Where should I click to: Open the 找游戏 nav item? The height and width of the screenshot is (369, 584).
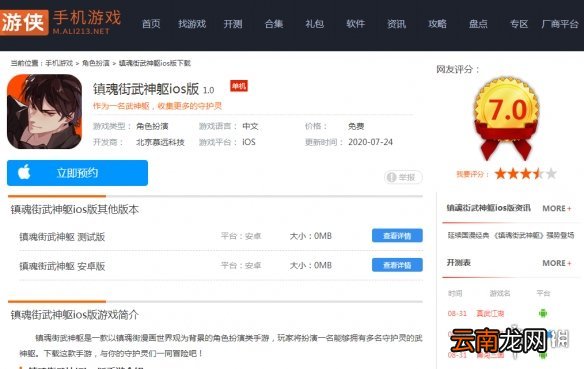tap(192, 24)
